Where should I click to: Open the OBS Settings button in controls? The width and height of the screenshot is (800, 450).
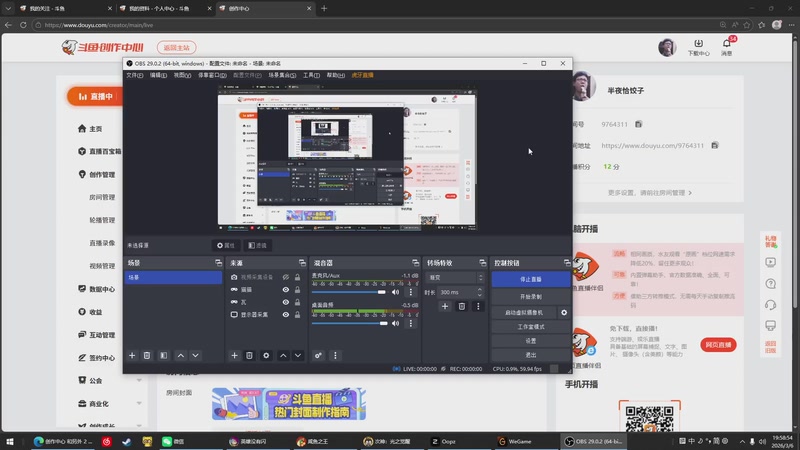tap(531, 341)
